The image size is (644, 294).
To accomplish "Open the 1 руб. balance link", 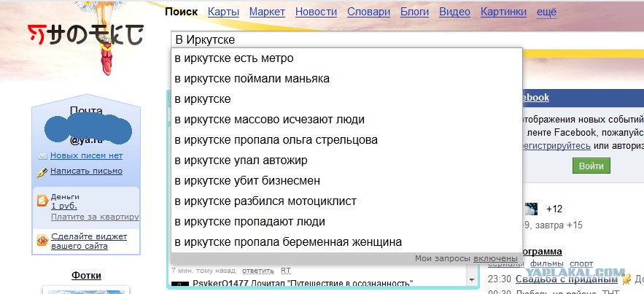I will coord(63,206).
